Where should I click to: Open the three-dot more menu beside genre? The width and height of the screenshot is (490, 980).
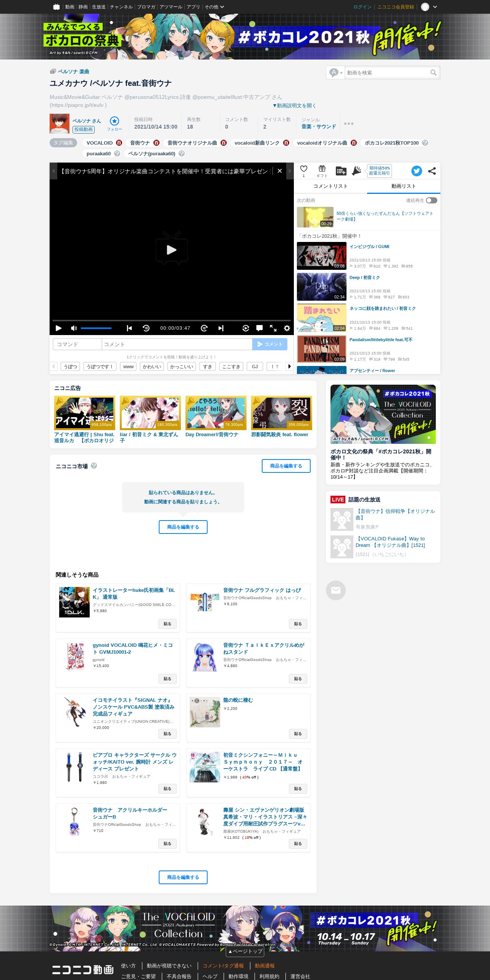tap(349, 124)
